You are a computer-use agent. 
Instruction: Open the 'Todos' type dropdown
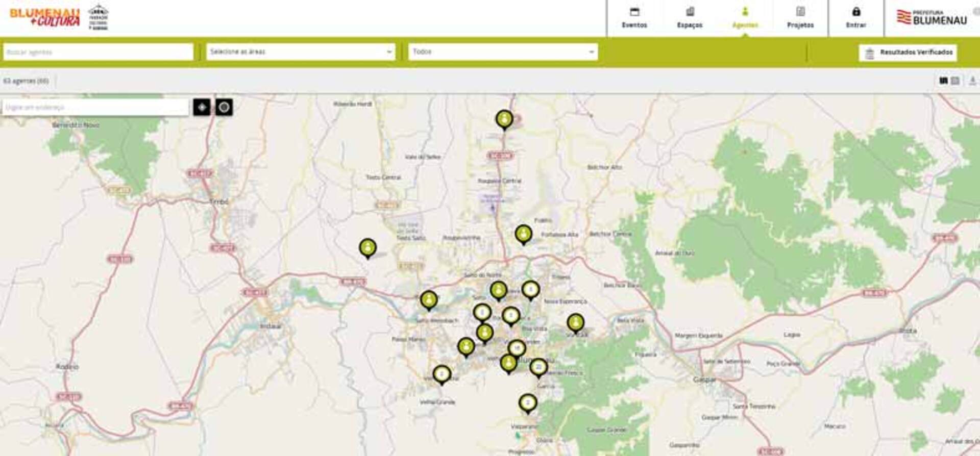[503, 52]
